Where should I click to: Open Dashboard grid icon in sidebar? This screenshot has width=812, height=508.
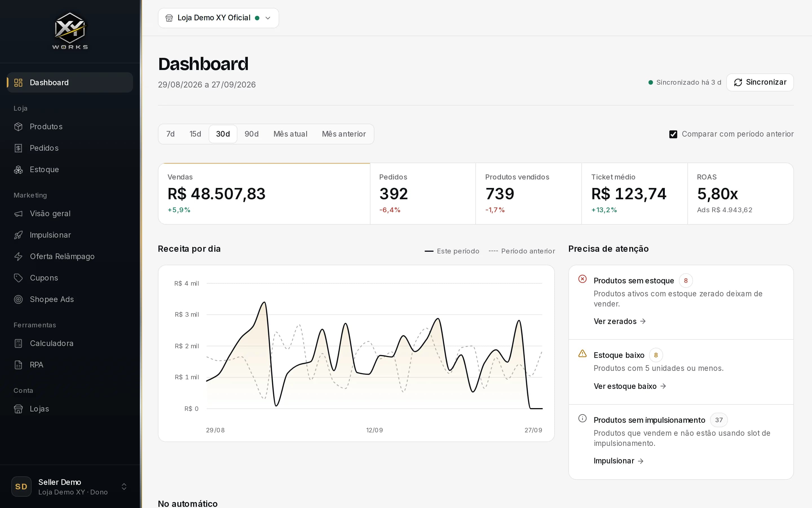tap(18, 83)
